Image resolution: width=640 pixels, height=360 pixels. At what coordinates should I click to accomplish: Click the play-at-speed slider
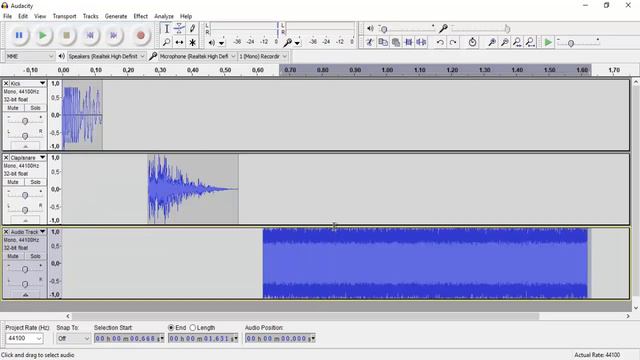[578, 42]
